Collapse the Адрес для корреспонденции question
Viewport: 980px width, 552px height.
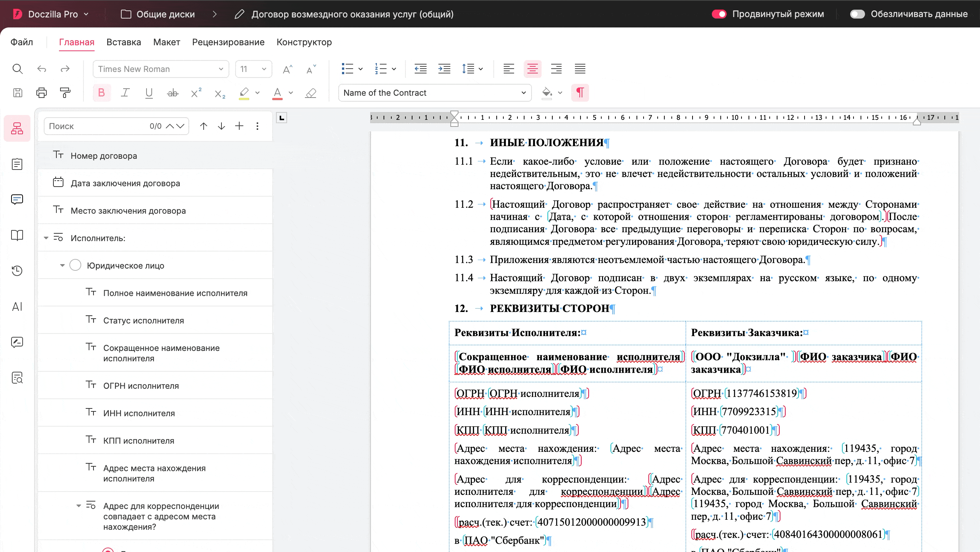click(x=79, y=506)
